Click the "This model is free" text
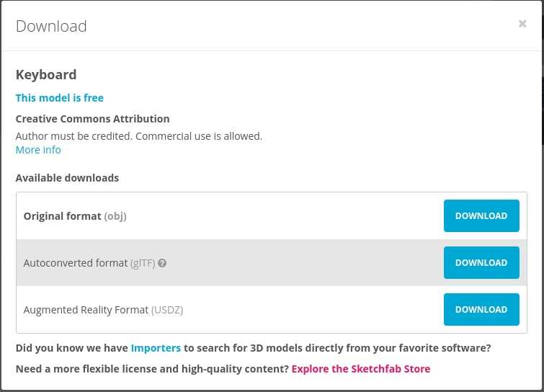This screenshot has width=544, height=392. coord(60,98)
